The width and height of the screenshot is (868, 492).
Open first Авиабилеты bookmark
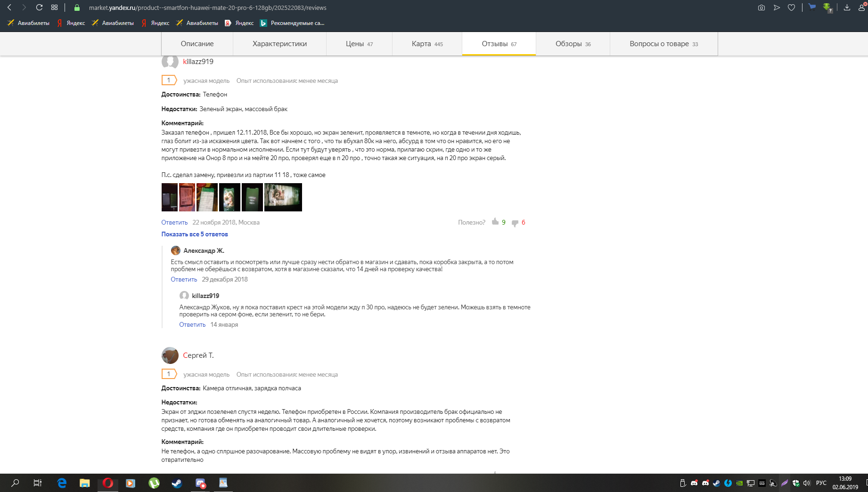coord(29,23)
